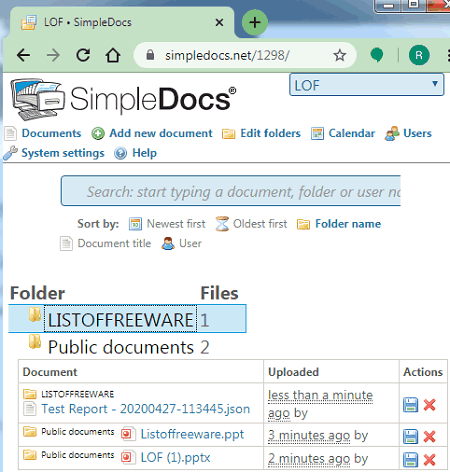Click the green extension icon in toolbar
The height and width of the screenshot is (472, 450).
[x=377, y=55]
